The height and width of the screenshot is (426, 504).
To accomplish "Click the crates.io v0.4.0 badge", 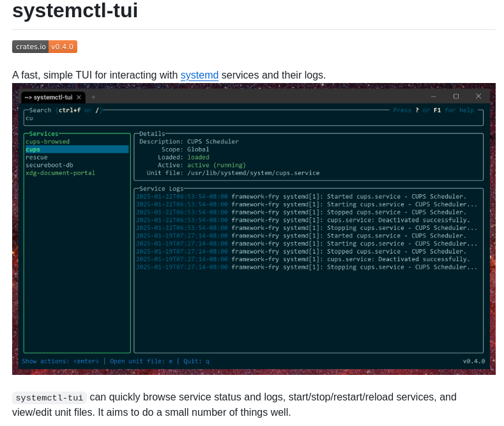I will point(45,47).
